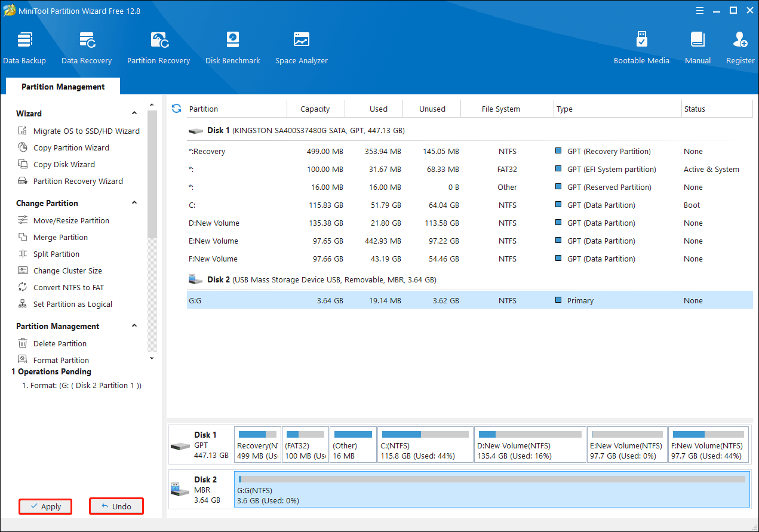Image resolution: width=759 pixels, height=532 pixels.
Task: Open the Space Analyzer
Action: (301, 48)
